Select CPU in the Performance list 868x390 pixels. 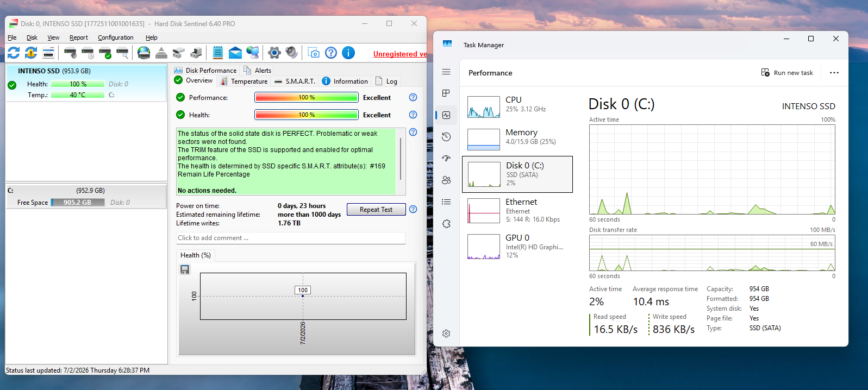[517, 106]
